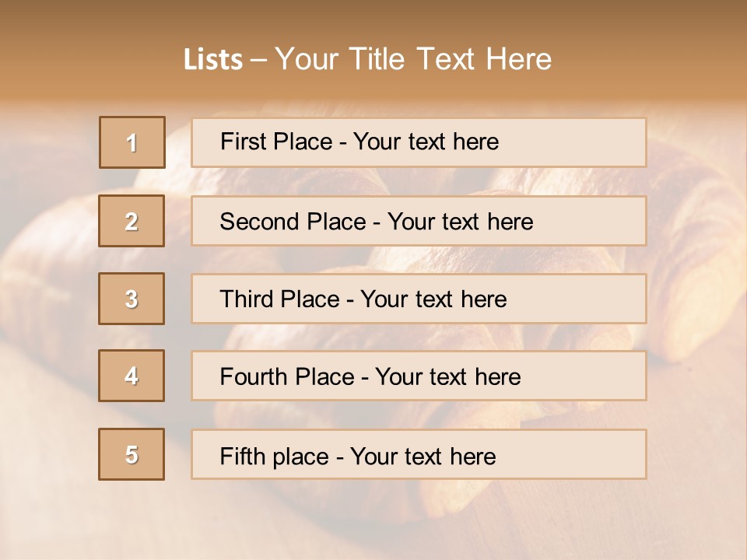The width and height of the screenshot is (747, 560).
Task: Select the number 4 box
Action: point(132,376)
